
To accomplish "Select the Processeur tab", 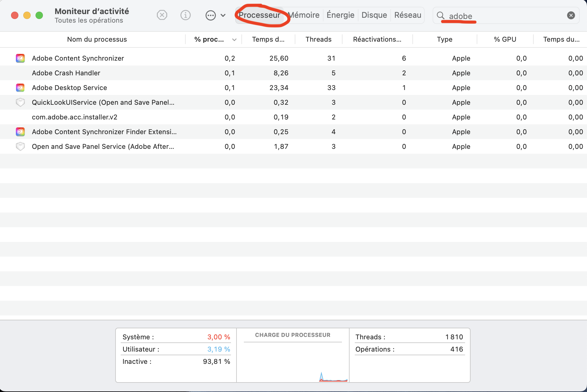I will click(260, 15).
